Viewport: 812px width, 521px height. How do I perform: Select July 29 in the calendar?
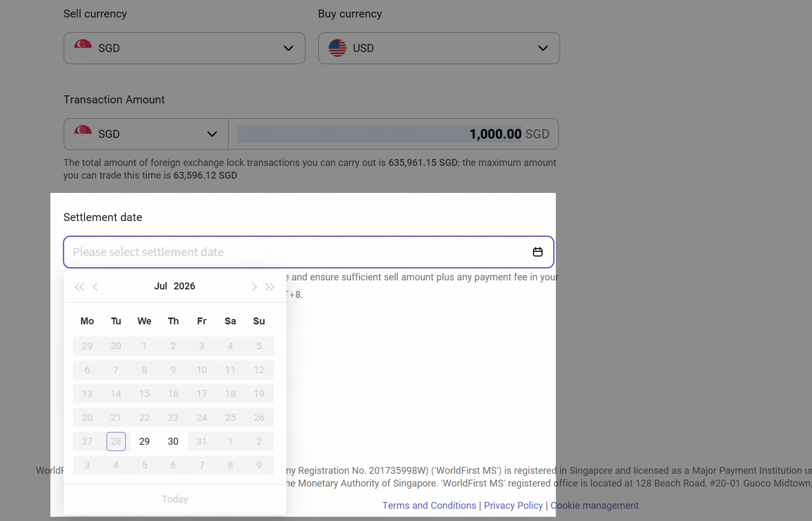click(x=144, y=441)
